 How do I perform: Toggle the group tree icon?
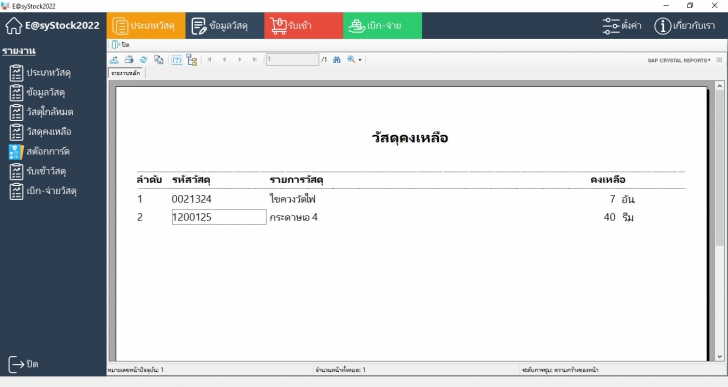(192, 60)
